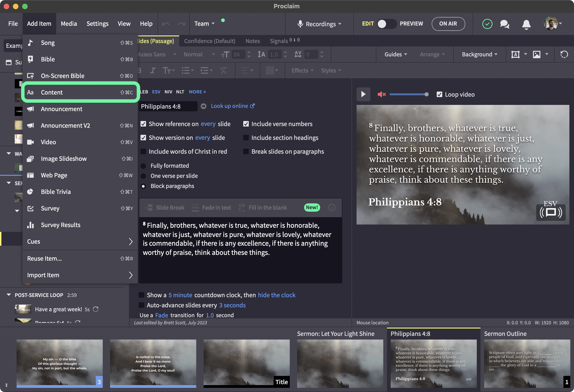Open the Background dropdown

click(x=479, y=54)
